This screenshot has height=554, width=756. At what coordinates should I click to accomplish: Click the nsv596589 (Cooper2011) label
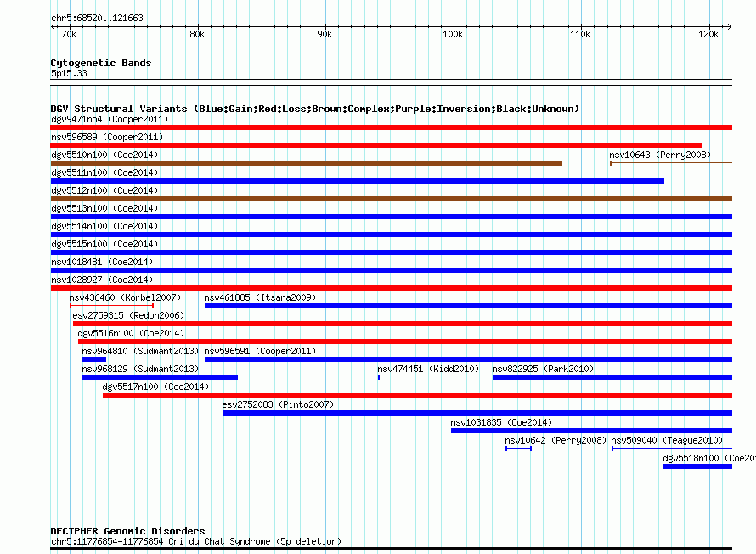click(x=107, y=137)
